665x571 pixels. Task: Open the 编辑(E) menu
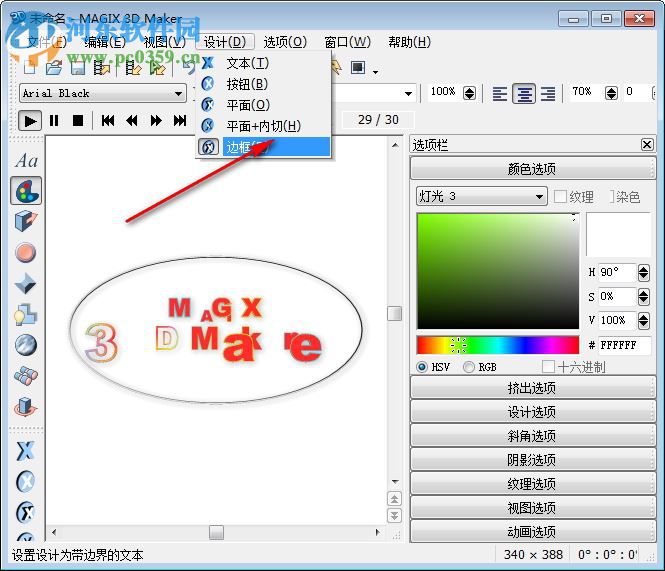point(105,42)
